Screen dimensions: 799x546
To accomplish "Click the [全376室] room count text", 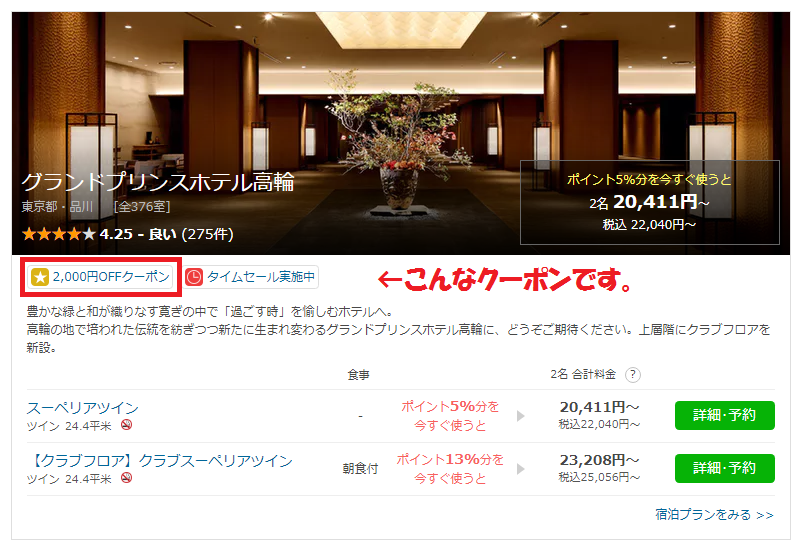I will (142, 206).
